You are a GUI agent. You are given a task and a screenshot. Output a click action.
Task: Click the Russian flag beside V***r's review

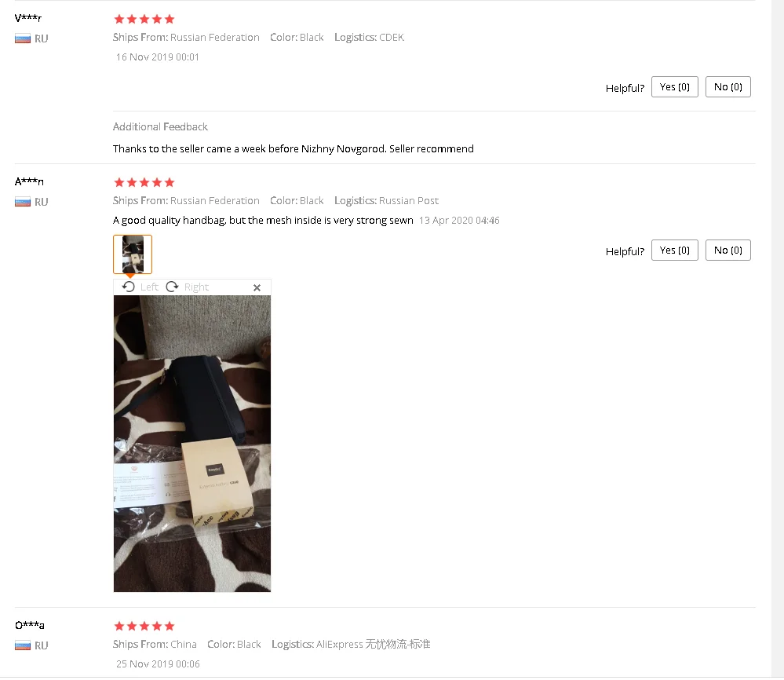(x=23, y=38)
